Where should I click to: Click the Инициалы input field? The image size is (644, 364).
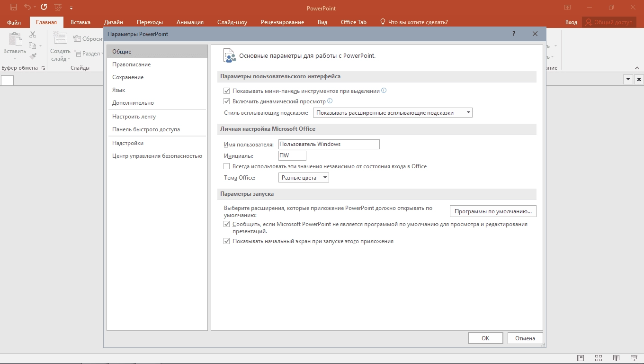coord(292,155)
